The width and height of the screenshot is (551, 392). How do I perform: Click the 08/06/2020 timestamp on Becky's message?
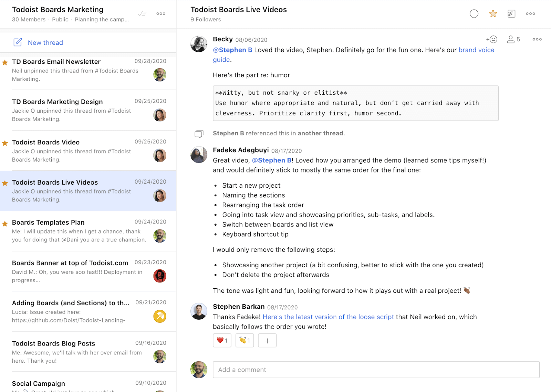tap(251, 40)
